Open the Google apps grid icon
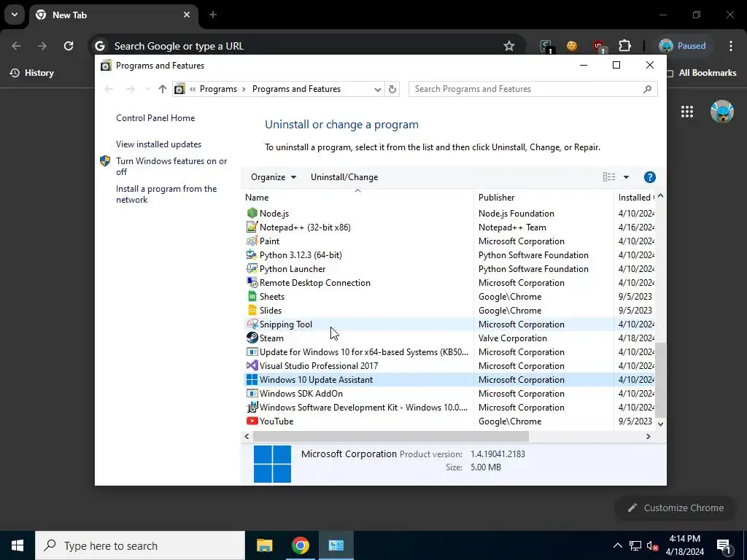The image size is (747, 560). 687,112
